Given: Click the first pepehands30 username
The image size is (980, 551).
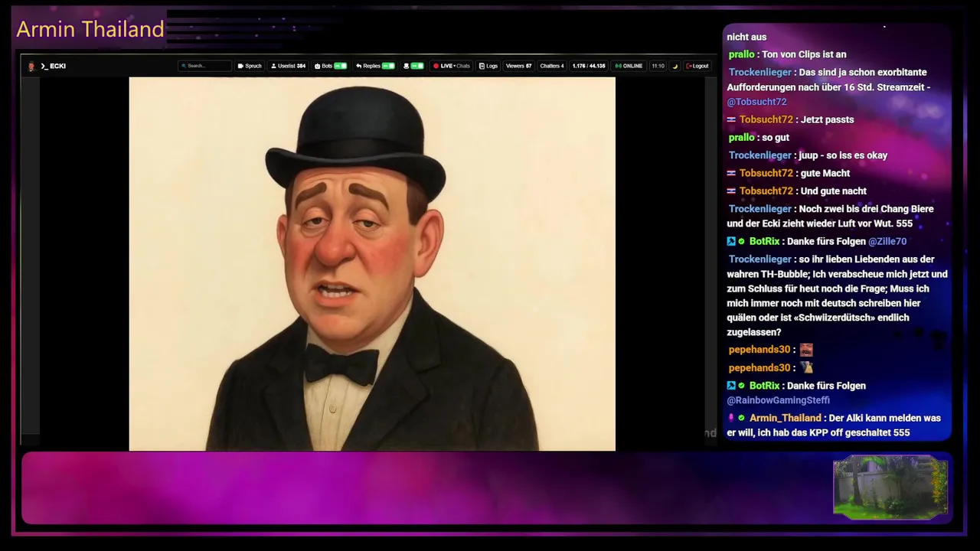Looking at the screenshot, I should click(x=759, y=350).
